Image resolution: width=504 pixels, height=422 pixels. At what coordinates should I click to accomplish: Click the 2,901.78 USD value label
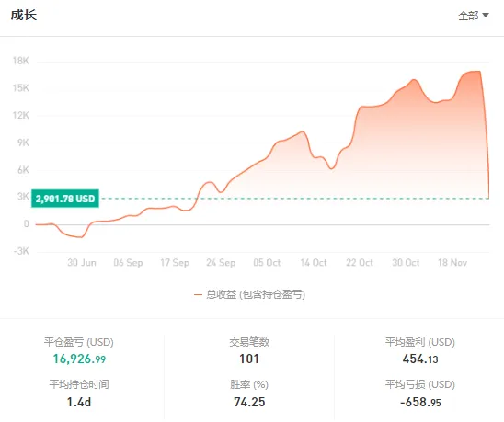click(x=65, y=199)
